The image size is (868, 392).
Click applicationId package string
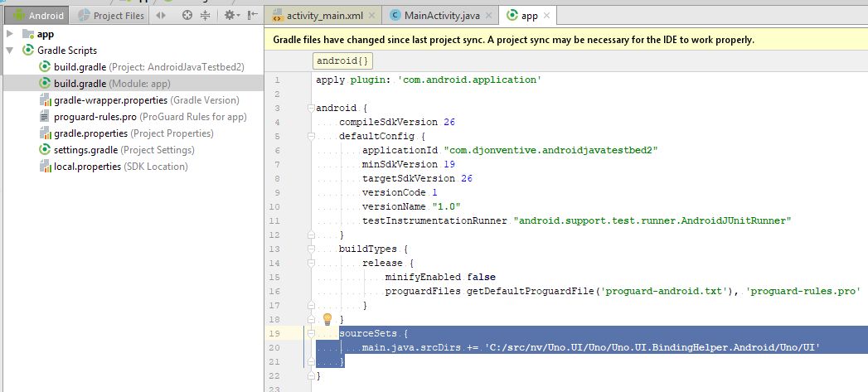coord(550,150)
